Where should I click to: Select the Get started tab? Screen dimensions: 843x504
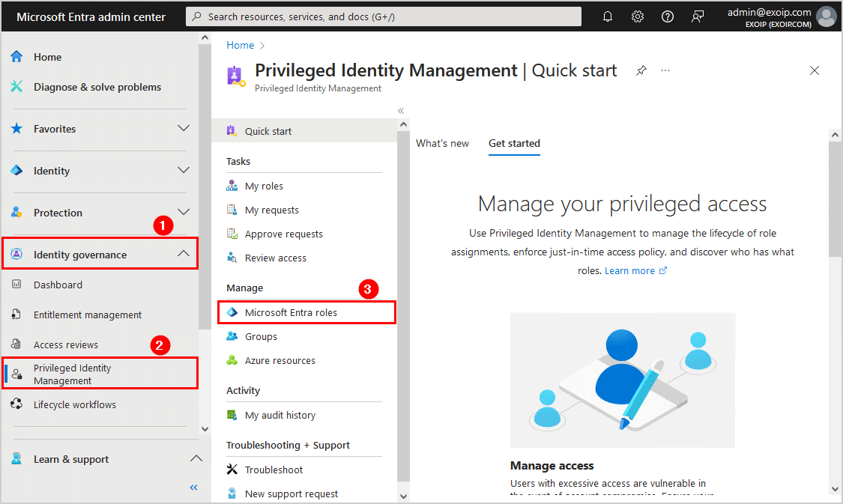click(514, 143)
